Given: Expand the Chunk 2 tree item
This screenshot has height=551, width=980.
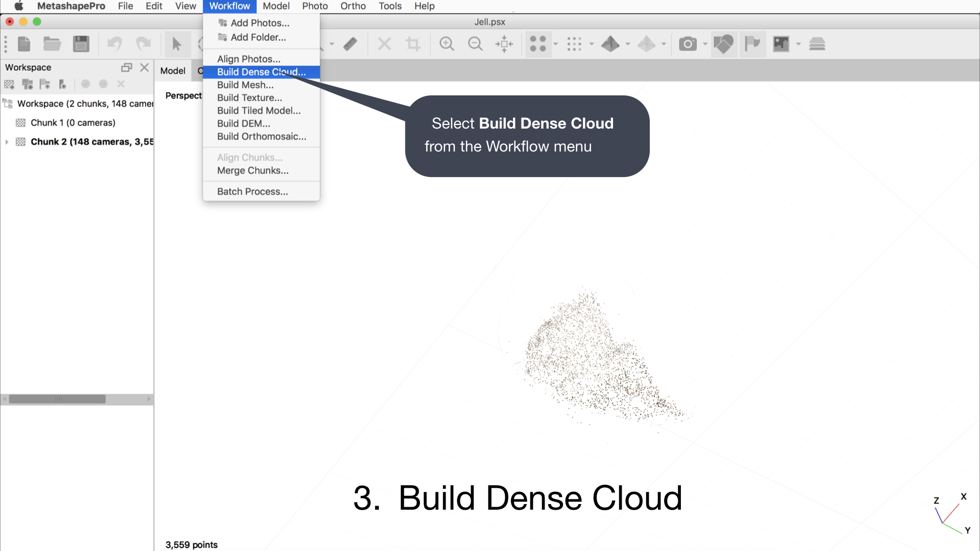Looking at the screenshot, I should coord(7,142).
